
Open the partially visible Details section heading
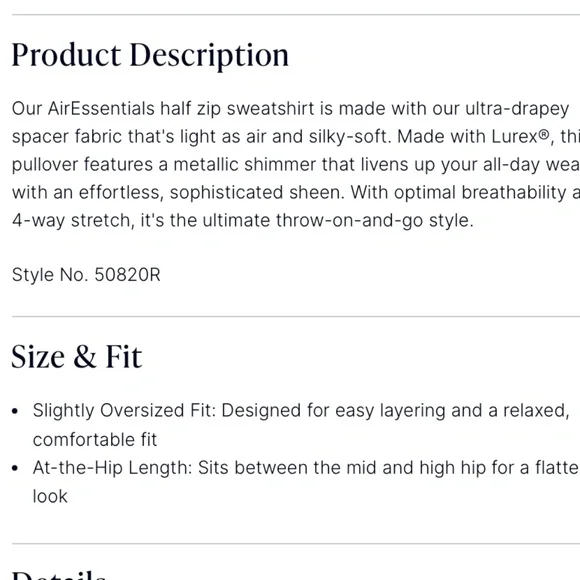coord(59,576)
